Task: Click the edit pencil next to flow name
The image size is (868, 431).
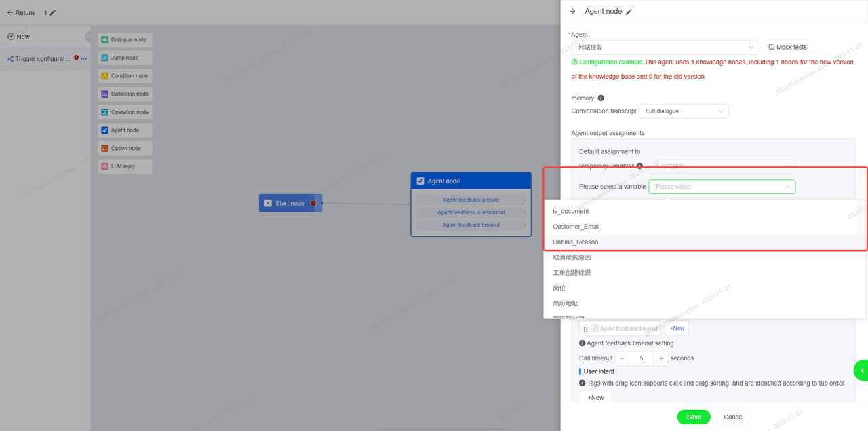Action: pos(53,13)
